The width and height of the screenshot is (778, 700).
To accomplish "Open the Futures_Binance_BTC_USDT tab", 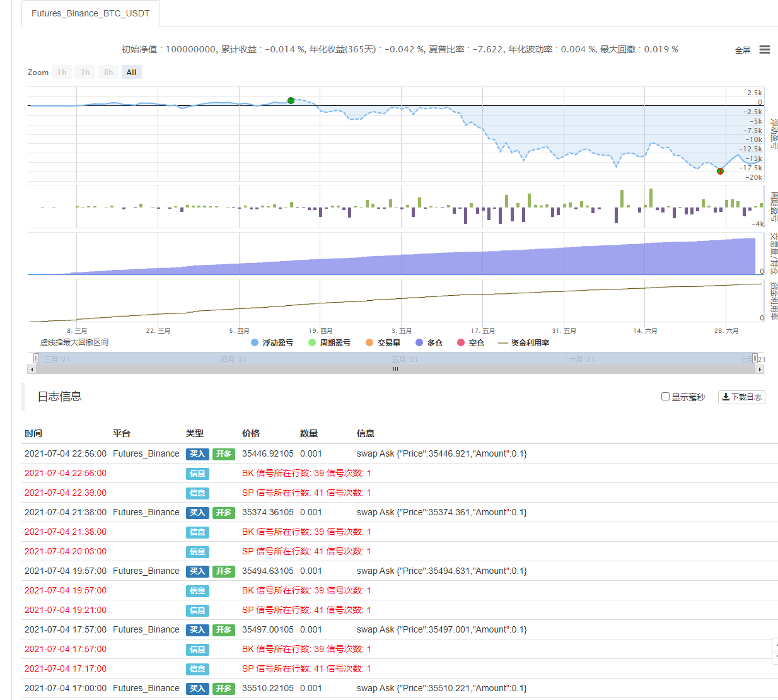I will pyautogui.click(x=91, y=13).
